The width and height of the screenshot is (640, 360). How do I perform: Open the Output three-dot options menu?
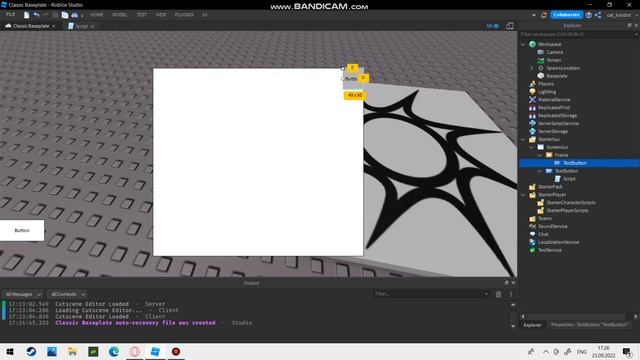coord(511,294)
